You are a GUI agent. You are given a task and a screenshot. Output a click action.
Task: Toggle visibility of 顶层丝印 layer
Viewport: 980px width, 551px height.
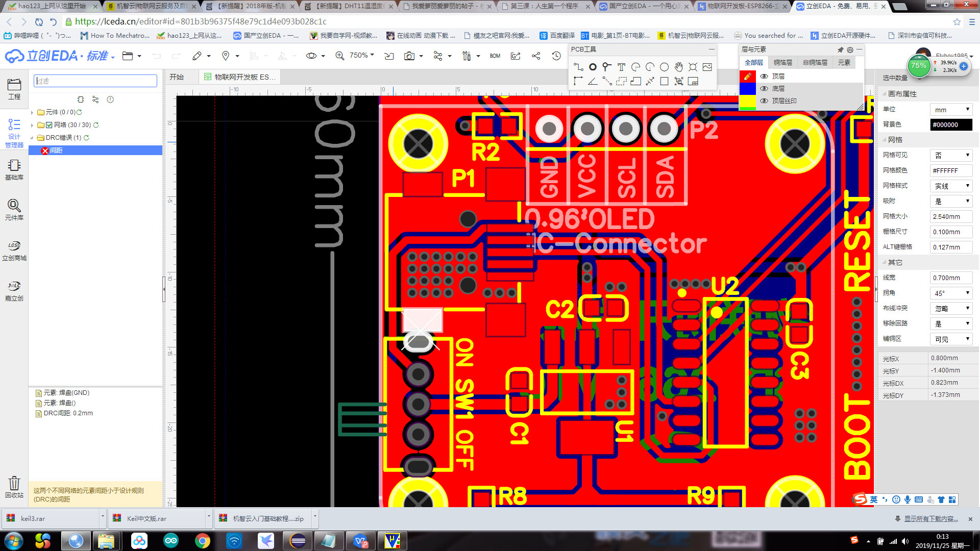[x=764, y=101]
